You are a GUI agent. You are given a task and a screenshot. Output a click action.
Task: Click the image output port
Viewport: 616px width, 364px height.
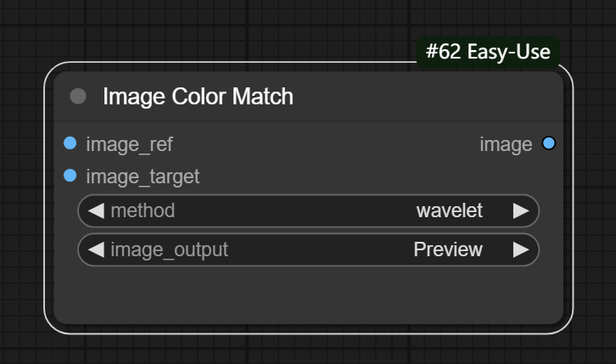[548, 143]
